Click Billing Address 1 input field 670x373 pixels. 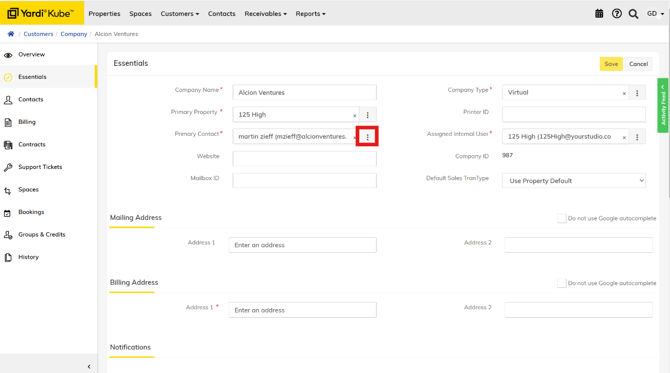point(303,310)
